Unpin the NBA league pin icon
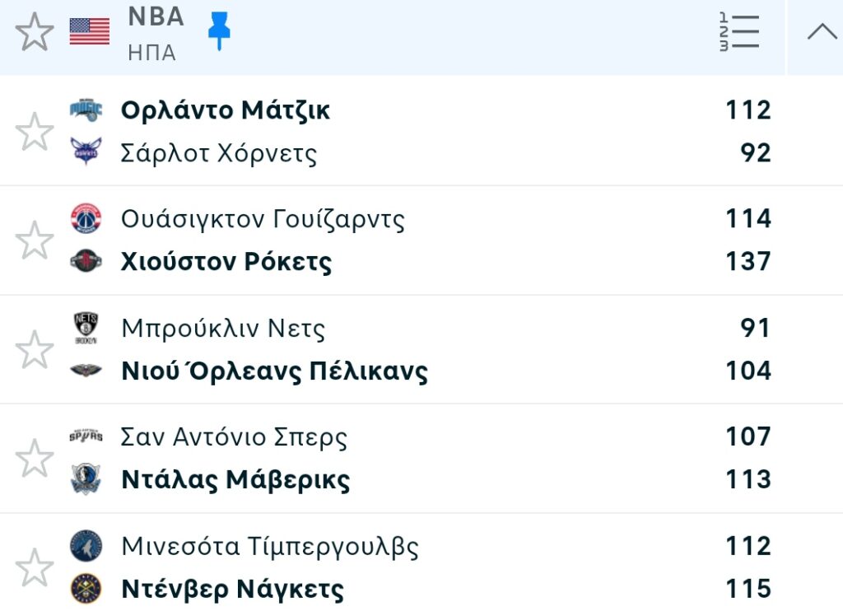 pos(219,31)
